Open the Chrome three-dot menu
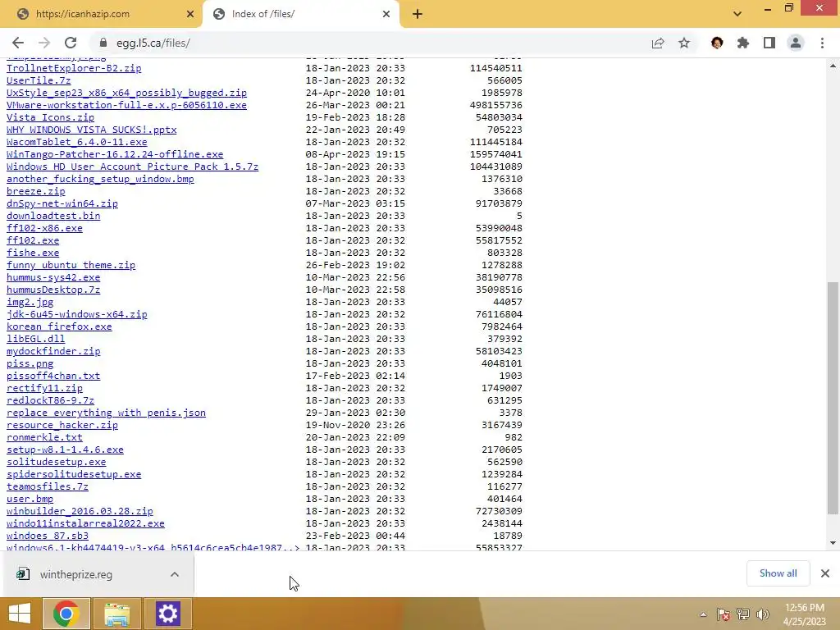Viewport: 840px width, 630px height. [822, 43]
